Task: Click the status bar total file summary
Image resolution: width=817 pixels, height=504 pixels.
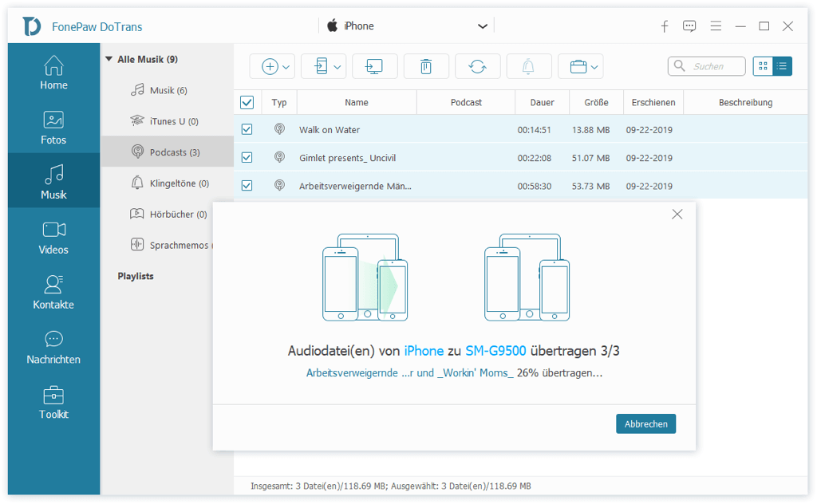Action: coord(391,486)
